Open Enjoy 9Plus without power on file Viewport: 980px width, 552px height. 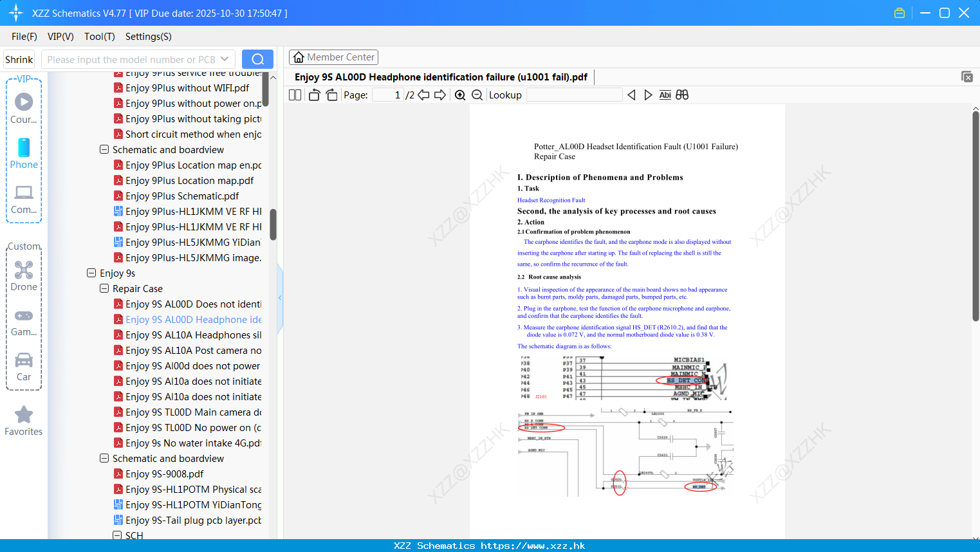[187, 104]
